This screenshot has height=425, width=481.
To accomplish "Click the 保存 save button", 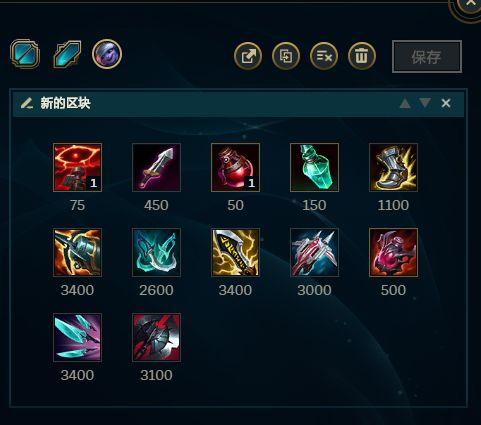I will 427,57.
